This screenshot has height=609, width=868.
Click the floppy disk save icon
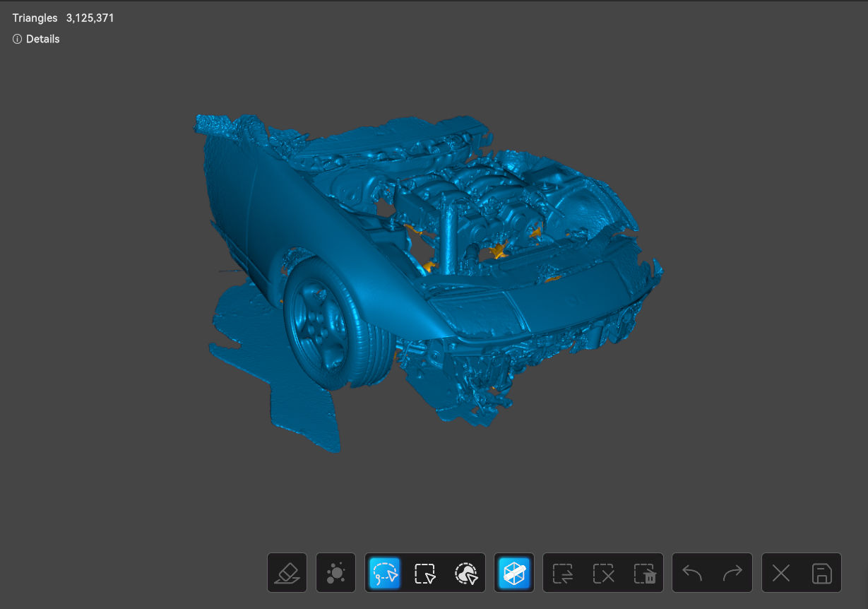point(821,573)
